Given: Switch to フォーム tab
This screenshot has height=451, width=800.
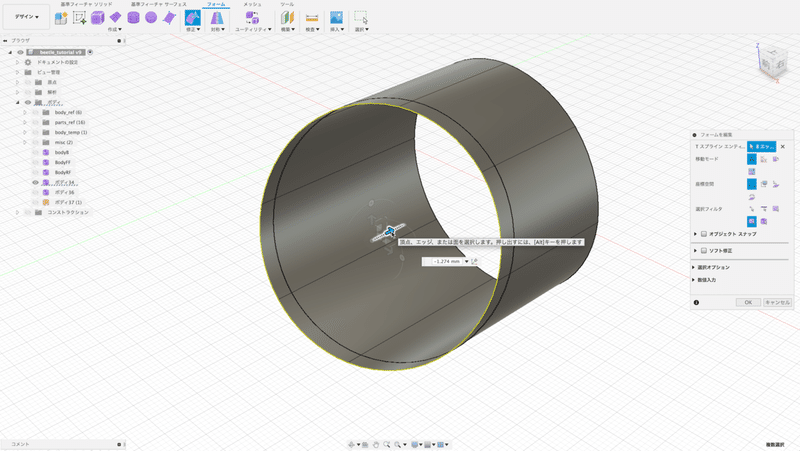Looking at the screenshot, I should click(216, 4).
